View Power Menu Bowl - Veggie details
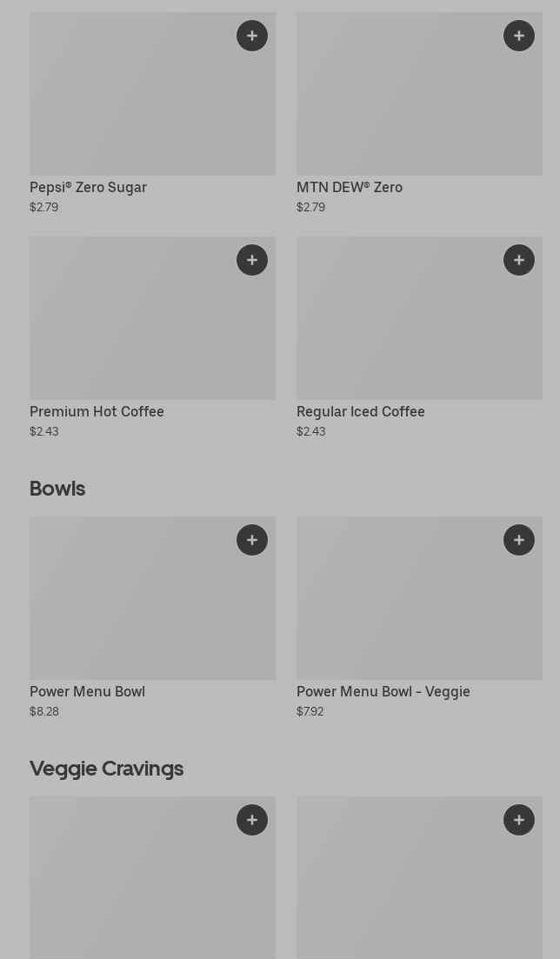This screenshot has height=959, width=560. (383, 691)
